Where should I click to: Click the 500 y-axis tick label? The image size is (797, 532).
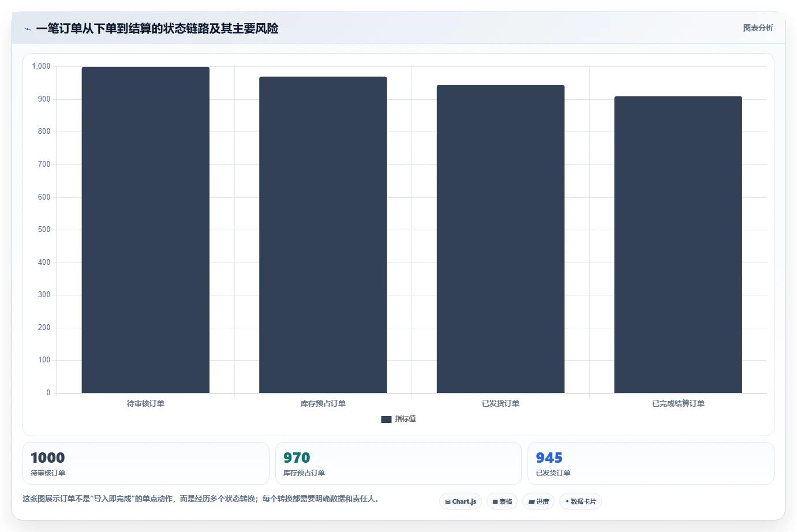[x=44, y=230]
